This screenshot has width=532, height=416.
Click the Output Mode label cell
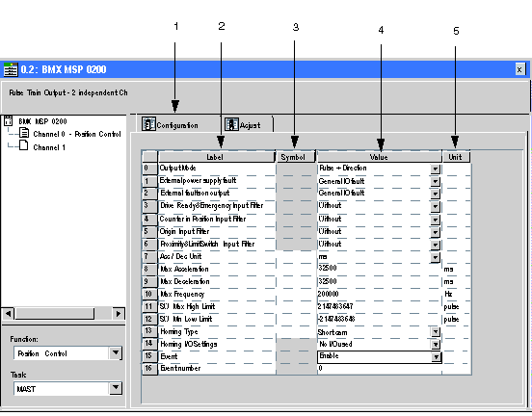coord(217,169)
